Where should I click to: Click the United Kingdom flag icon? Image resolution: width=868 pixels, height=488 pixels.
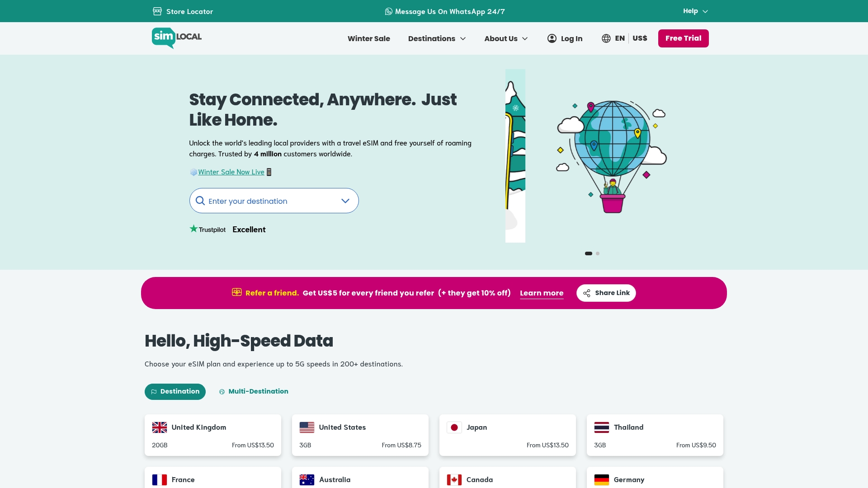(x=159, y=427)
